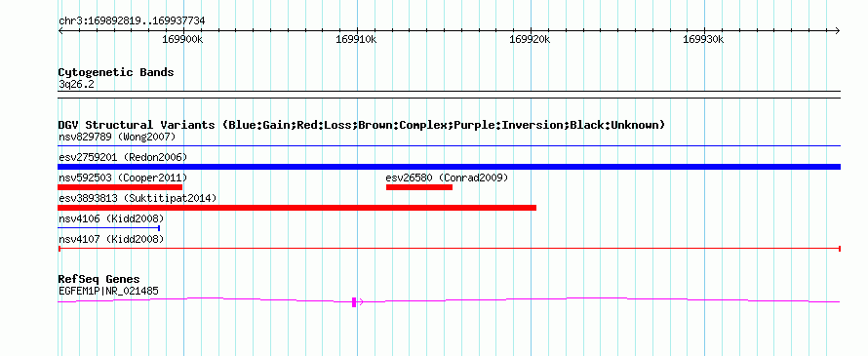
Task: Open variant nsv592503 (Cooper2011) label
Action: 123,178
